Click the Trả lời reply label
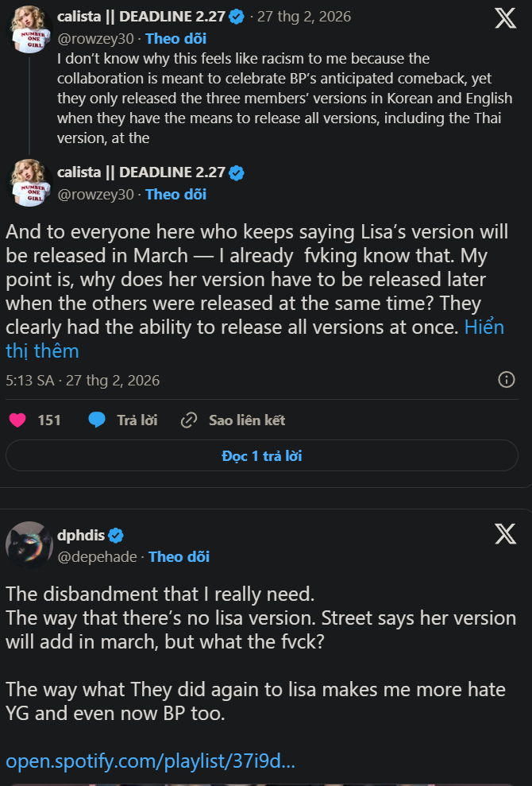 [137, 420]
